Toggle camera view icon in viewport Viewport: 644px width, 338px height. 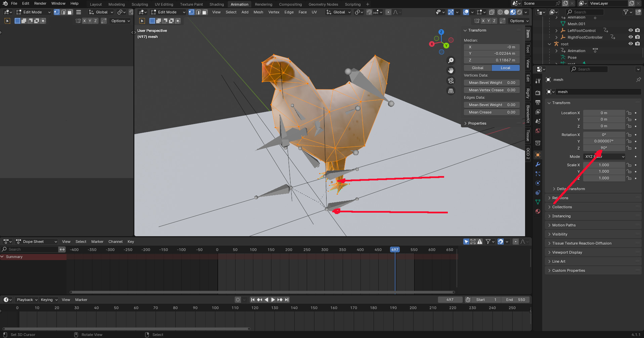coord(451,81)
